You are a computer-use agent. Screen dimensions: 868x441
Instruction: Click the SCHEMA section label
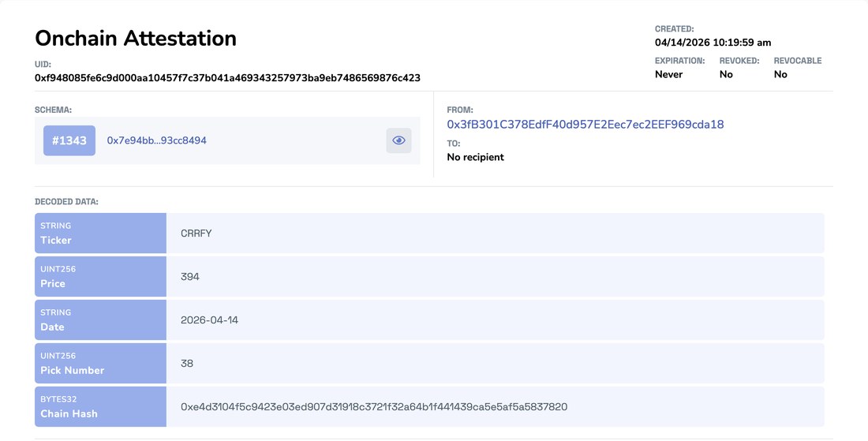tap(53, 110)
